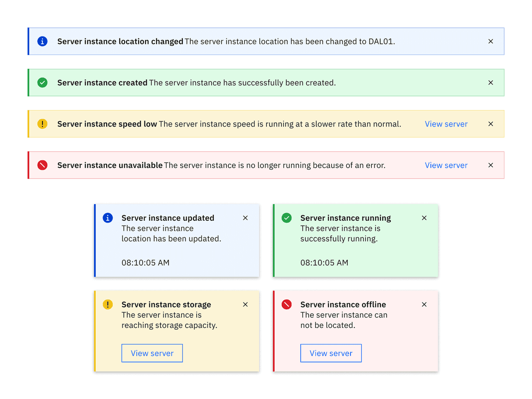Image resolution: width=532 pixels, height=399 pixels.
Task: Follow View server link in unavailable error banner
Action: coord(446,165)
